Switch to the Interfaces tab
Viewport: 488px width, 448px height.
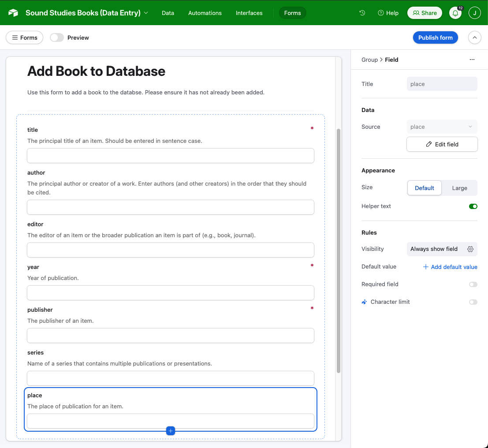[249, 13]
